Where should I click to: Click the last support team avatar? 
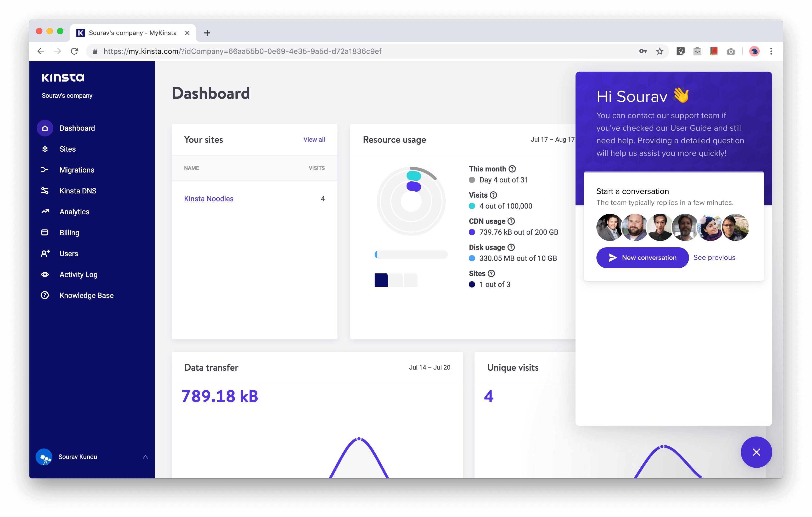coord(735,227)
